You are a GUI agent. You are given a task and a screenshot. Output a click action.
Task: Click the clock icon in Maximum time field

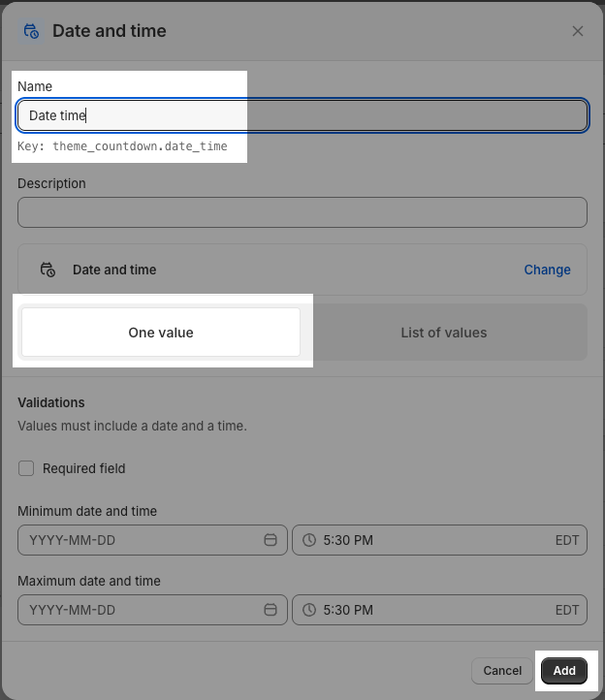pyautogui.click(x=309, y=610)
